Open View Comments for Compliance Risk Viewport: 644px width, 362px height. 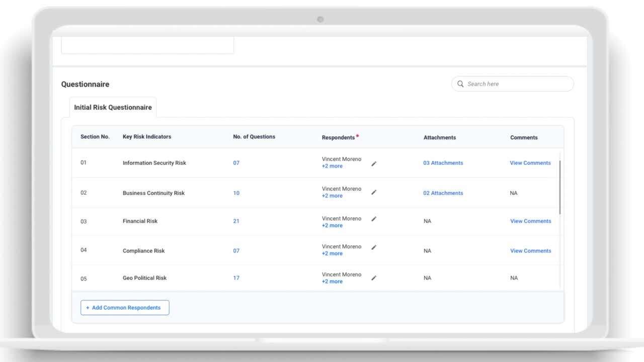(530, 251)
